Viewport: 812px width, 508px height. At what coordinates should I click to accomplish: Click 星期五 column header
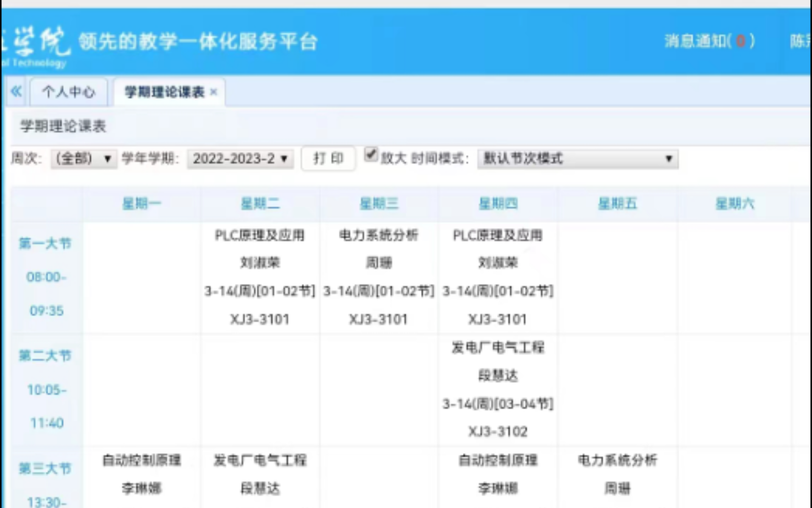tap(617, 204)
